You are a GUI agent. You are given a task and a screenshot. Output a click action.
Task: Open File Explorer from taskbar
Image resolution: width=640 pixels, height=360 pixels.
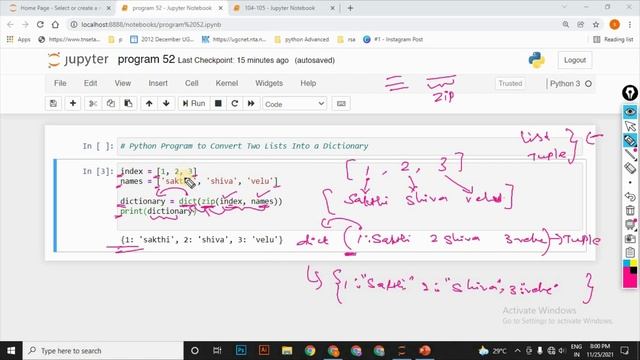coord(287,351)
